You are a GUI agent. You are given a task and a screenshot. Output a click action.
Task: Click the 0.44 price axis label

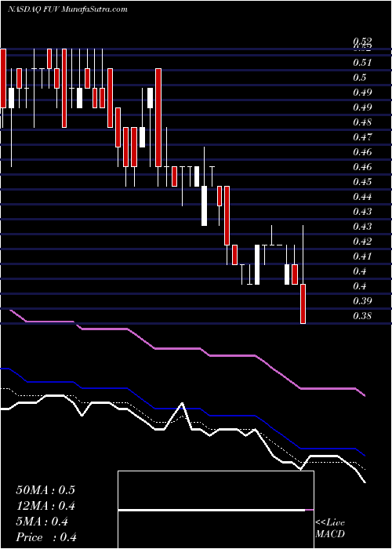point(362,196)
